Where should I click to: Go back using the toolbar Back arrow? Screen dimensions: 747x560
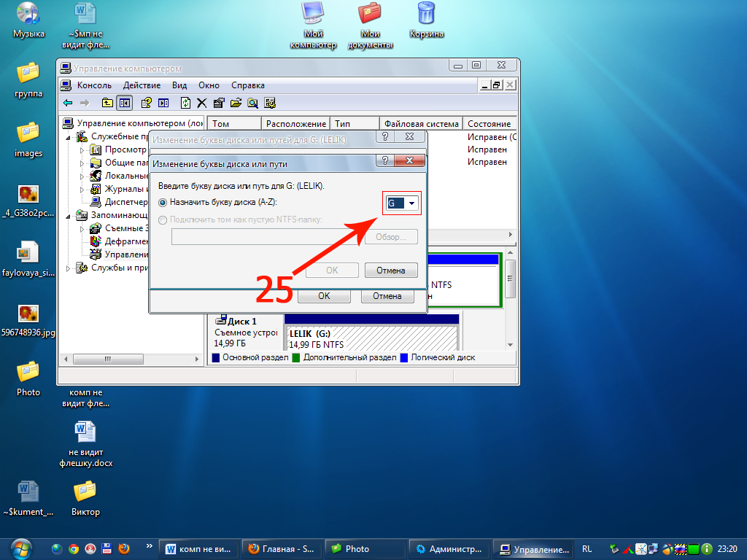click(x=68, y=103)
